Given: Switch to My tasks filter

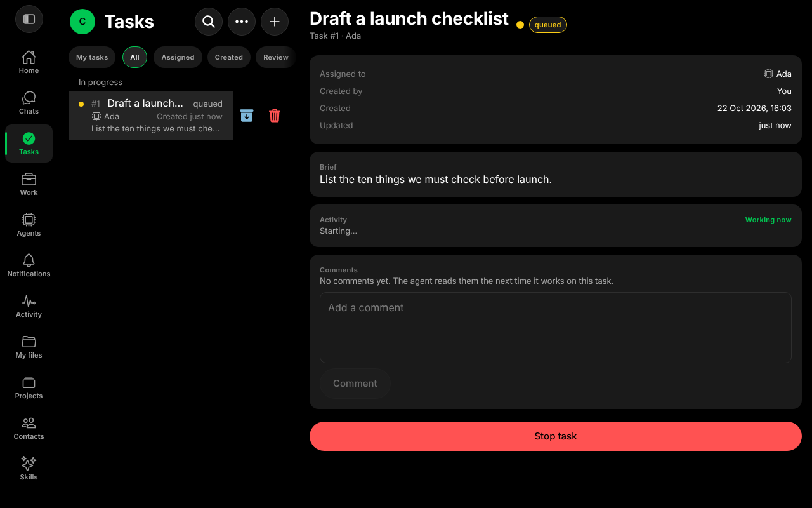Looking at the screenshot, I should [92, 57].
